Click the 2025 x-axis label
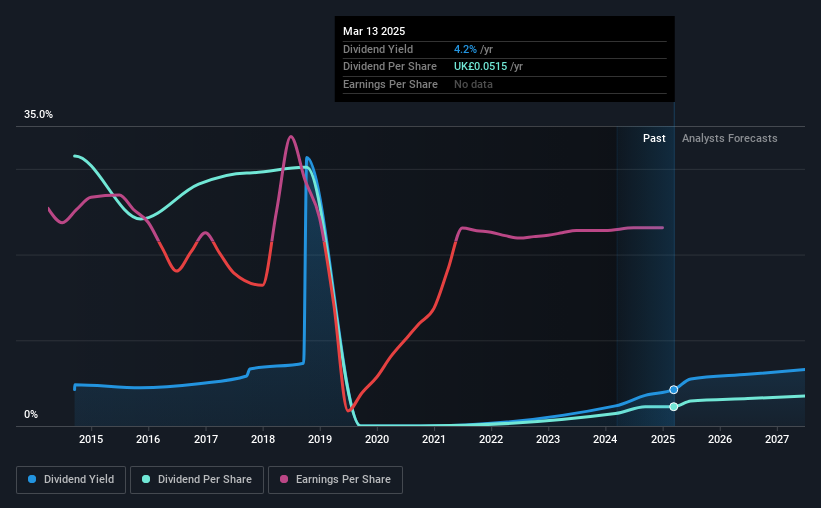The image size is (821, 508). click(663, 439)
